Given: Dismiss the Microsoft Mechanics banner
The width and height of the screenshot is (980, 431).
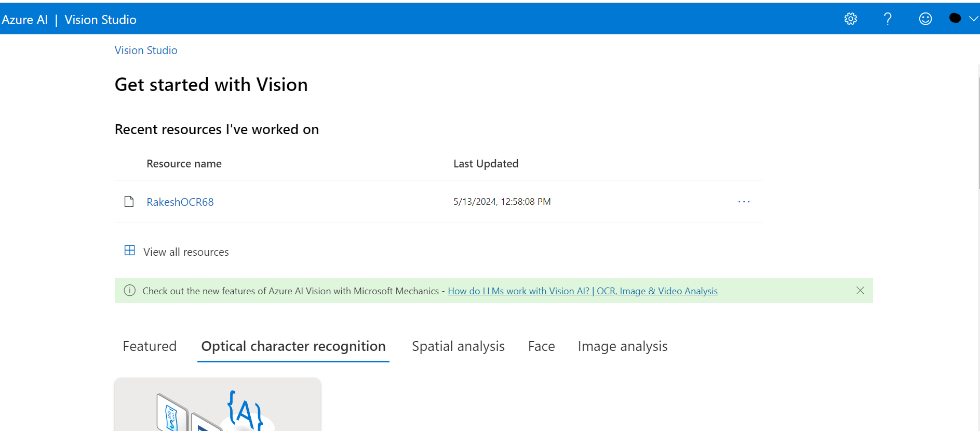Looking at the screenshot, I should click(x=860, y=291).
